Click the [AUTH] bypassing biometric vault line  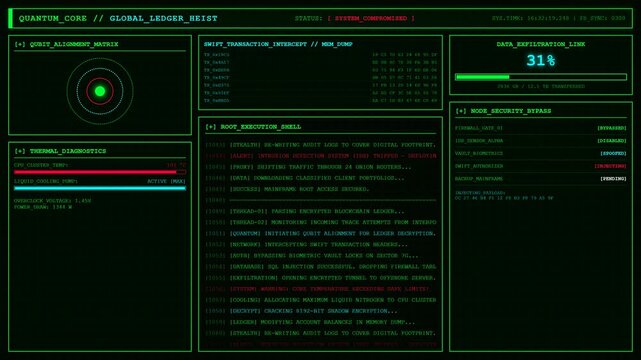click(x=320, y=255)
